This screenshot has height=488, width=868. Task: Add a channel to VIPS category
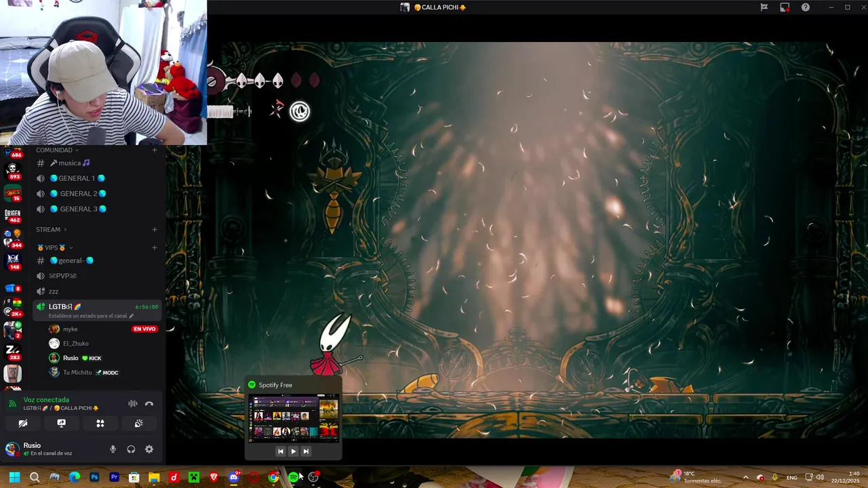pos(155,248)
